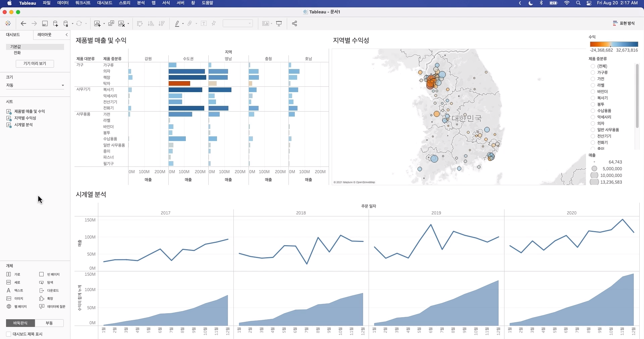Click the redo forward arrow
This screenshot has height=339, width=644.
coord(34,23)
